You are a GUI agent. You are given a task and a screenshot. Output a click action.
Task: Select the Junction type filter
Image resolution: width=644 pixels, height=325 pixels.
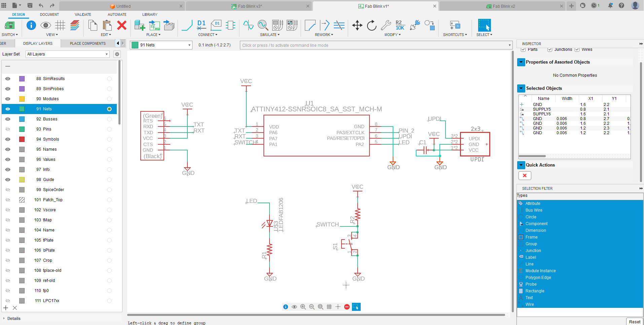(580, 251)
